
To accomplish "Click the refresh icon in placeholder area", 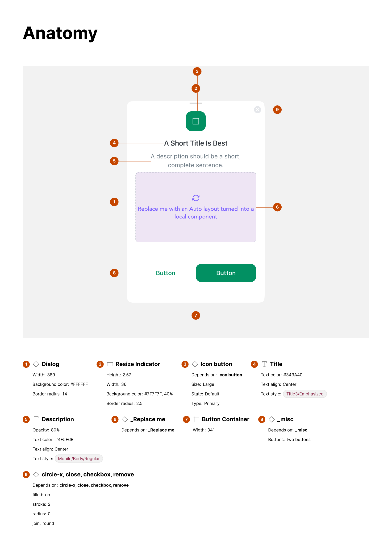I will pyautogui.click(x=196, y=198).
